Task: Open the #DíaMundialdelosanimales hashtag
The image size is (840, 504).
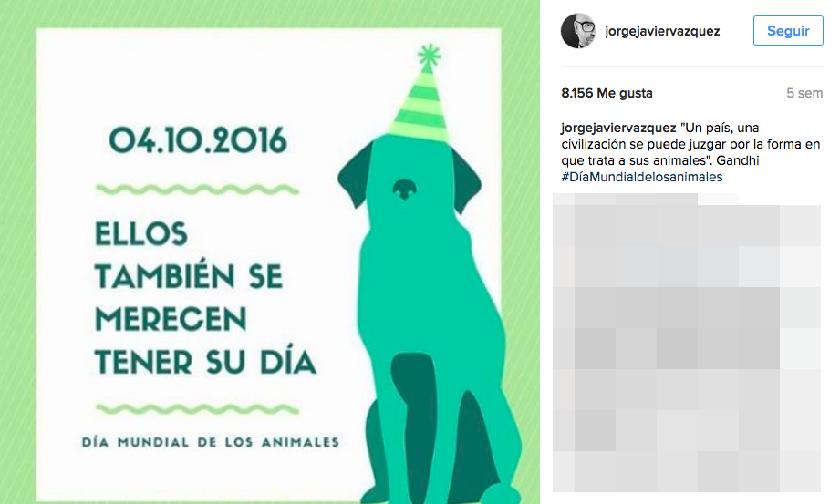Action: click(642, 177)
